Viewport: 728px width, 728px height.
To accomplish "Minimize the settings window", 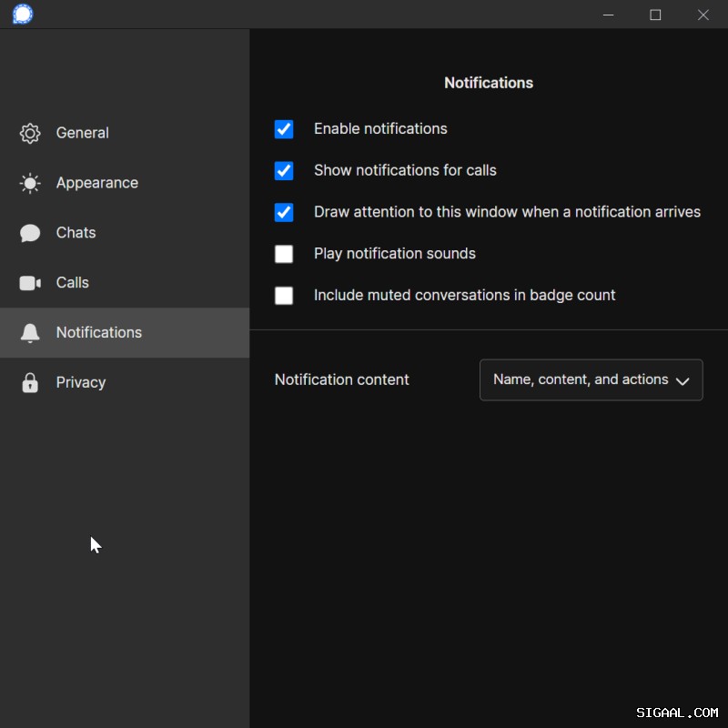I will point(607,15).
